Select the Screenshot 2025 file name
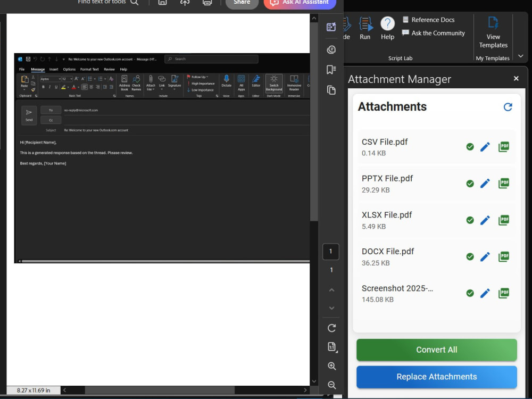Screen dimensions: 532x399 coord(397,288)
